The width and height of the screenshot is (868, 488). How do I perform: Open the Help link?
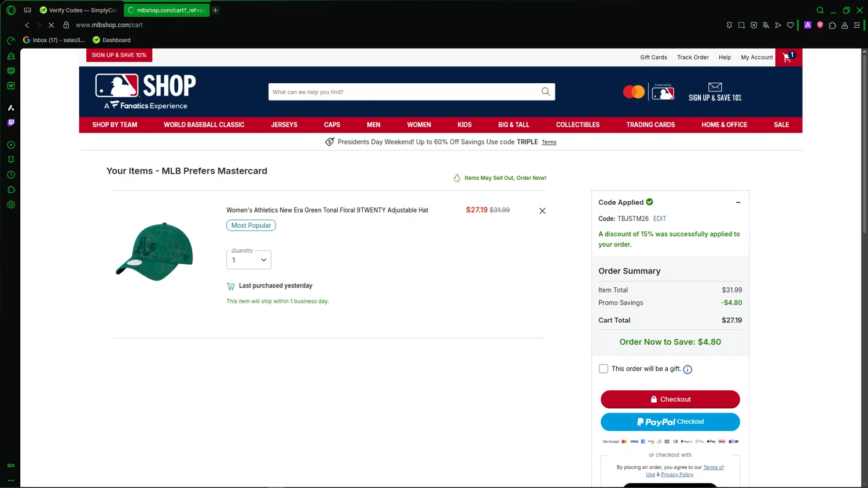pyautogui.click(x=724, y=57)
